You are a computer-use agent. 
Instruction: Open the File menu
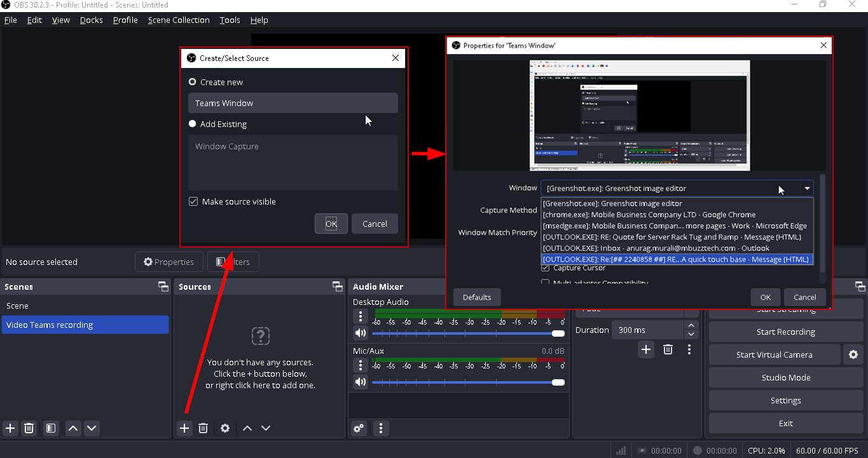point(10,20)
